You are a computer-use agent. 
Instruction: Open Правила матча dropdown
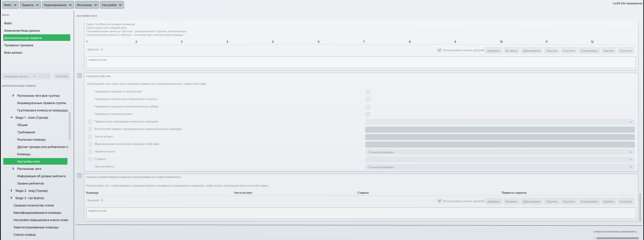500,152
